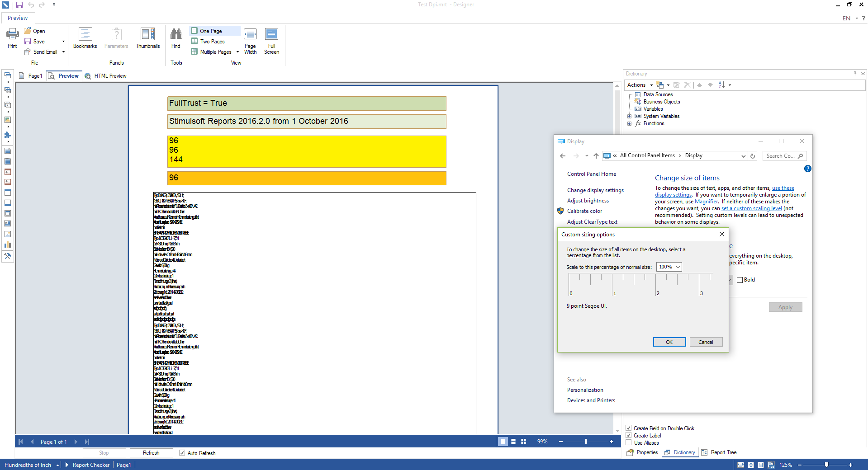Click the Refresh button below preview

(151, 453)
